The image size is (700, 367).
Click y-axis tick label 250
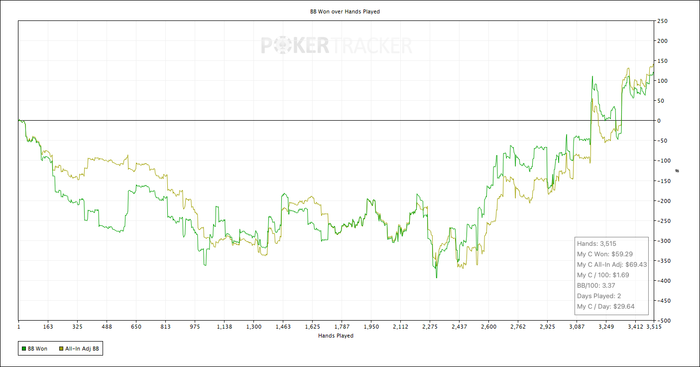pyautogui.click(x=662, y=21)
